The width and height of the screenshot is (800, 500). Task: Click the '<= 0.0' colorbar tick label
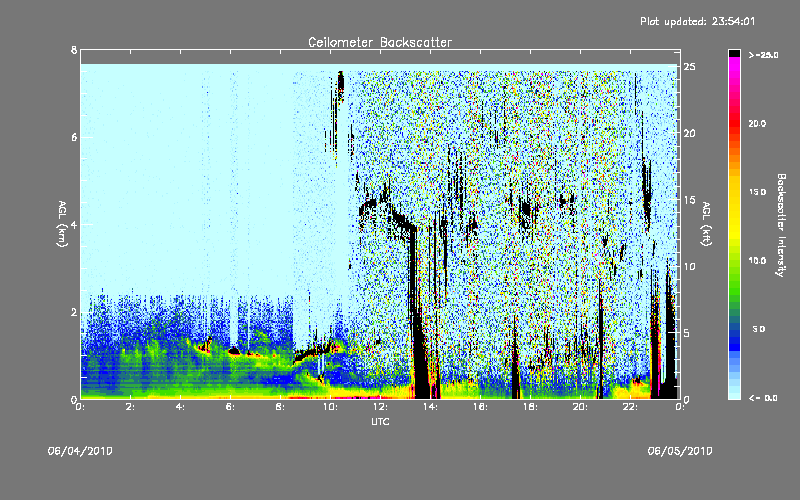tap(763, 397)
